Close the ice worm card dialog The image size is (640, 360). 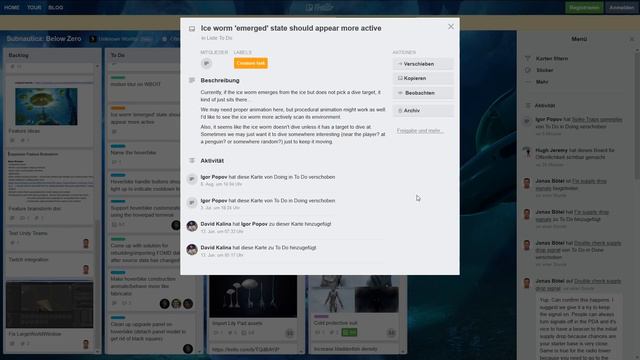click(451, 27)
